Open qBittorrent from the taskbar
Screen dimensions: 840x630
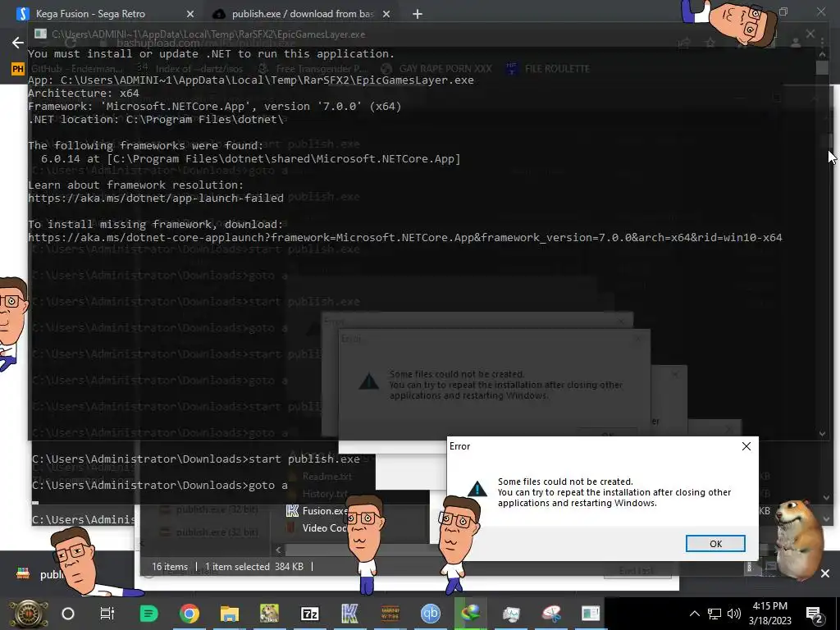click(430, 614)
